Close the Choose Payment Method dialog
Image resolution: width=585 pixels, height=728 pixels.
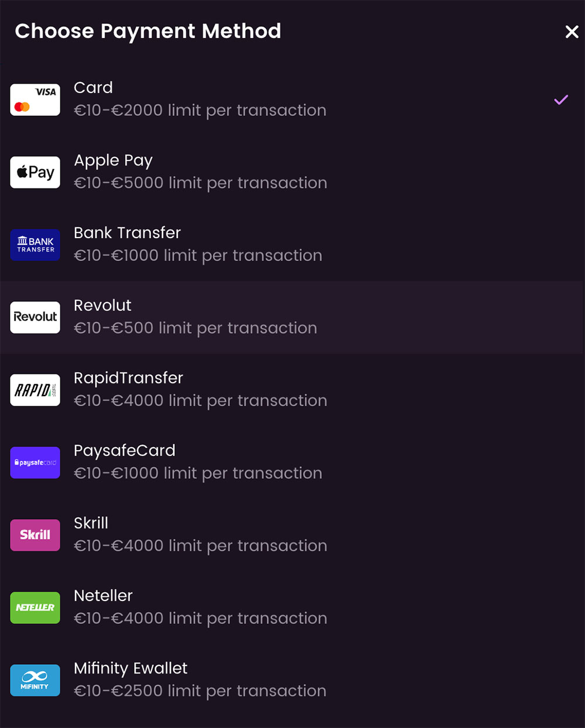572,32
